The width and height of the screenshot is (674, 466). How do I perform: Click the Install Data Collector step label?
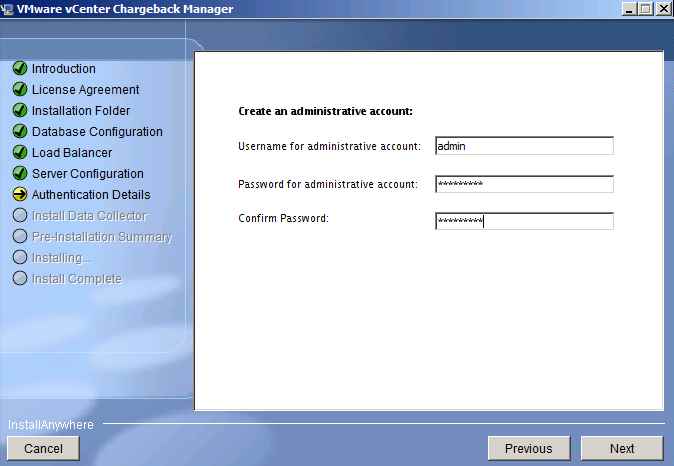[x=89, y=216]
